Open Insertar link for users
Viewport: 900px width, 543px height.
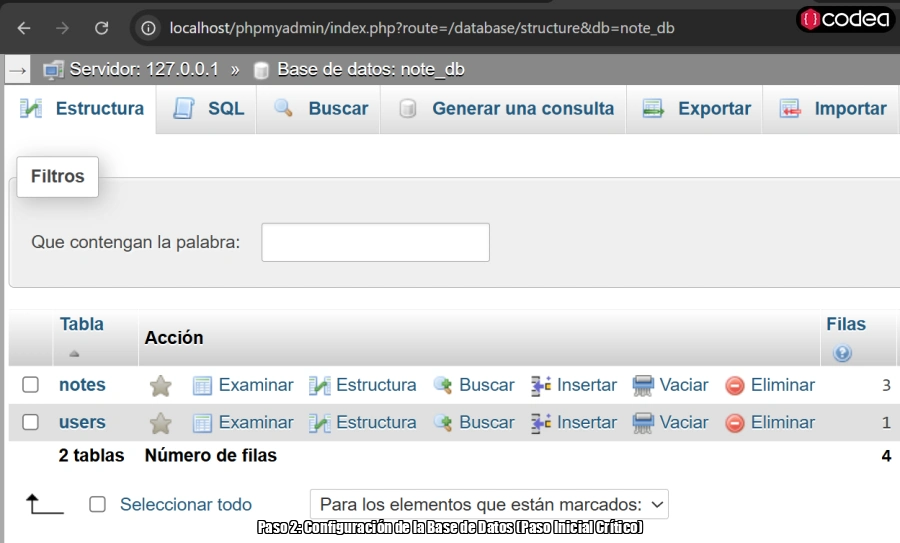click(587, 422)
